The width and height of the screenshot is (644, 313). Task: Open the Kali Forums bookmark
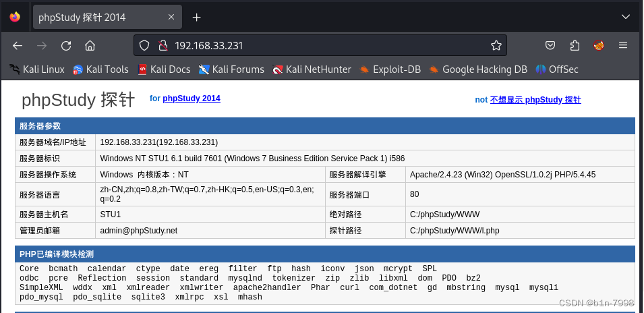pos(231,69)
